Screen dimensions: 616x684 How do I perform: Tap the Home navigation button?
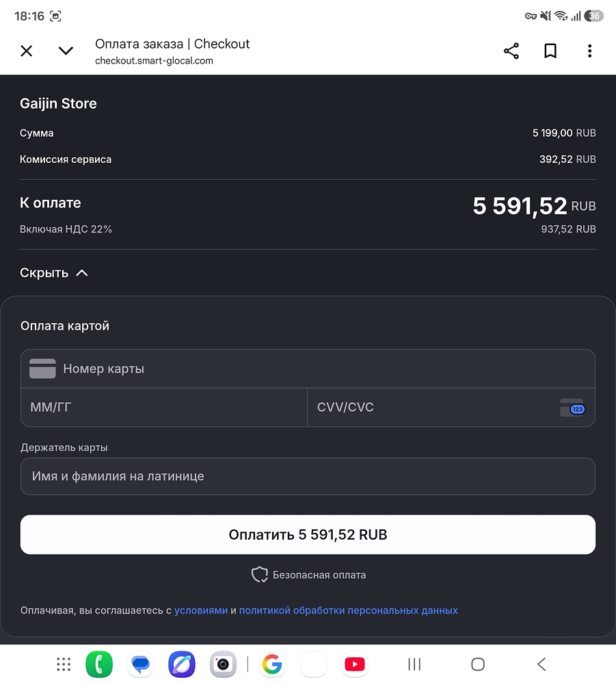tap(478, 664)
